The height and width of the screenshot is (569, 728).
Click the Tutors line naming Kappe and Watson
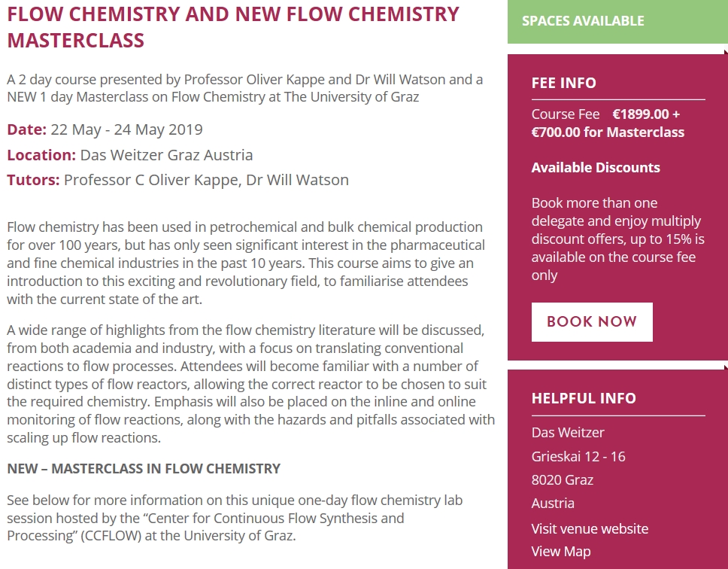pos(177,180)
